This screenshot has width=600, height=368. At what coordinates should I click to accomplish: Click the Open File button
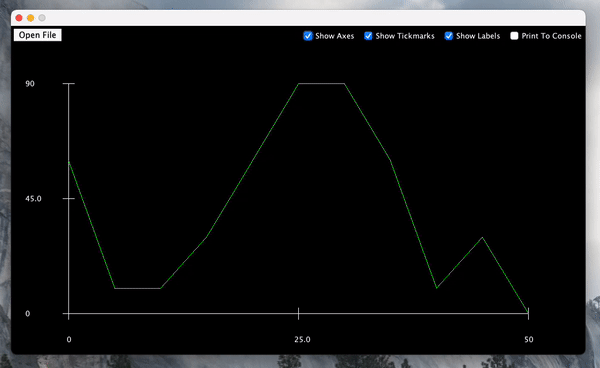coord(38,35)
